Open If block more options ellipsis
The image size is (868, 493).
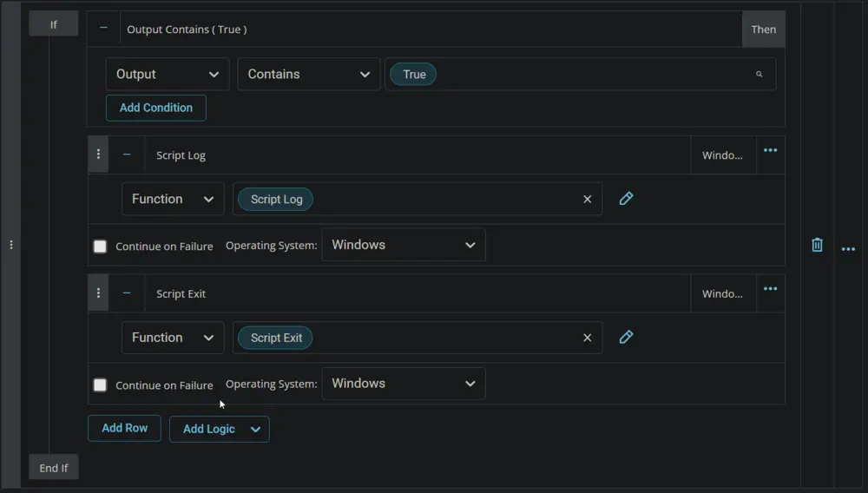[848, 250]
